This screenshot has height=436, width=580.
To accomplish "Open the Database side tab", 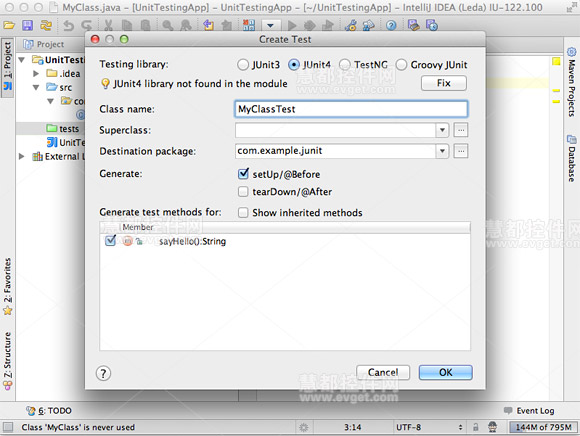I will click(x=571, y=158).
